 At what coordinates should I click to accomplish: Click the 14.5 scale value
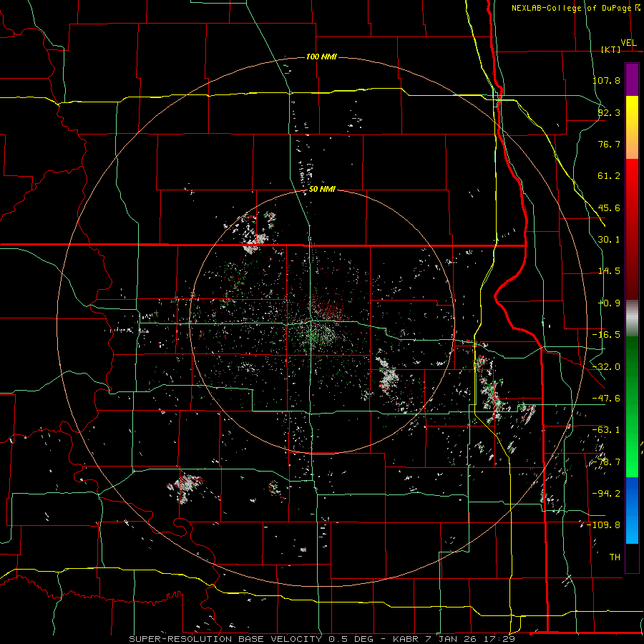(x=609, y=271)
